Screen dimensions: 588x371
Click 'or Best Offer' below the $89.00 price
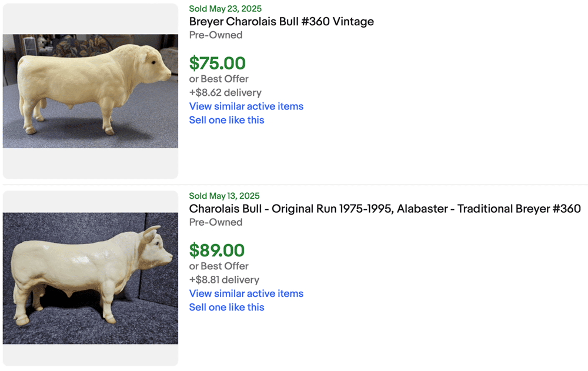point(219,266)
